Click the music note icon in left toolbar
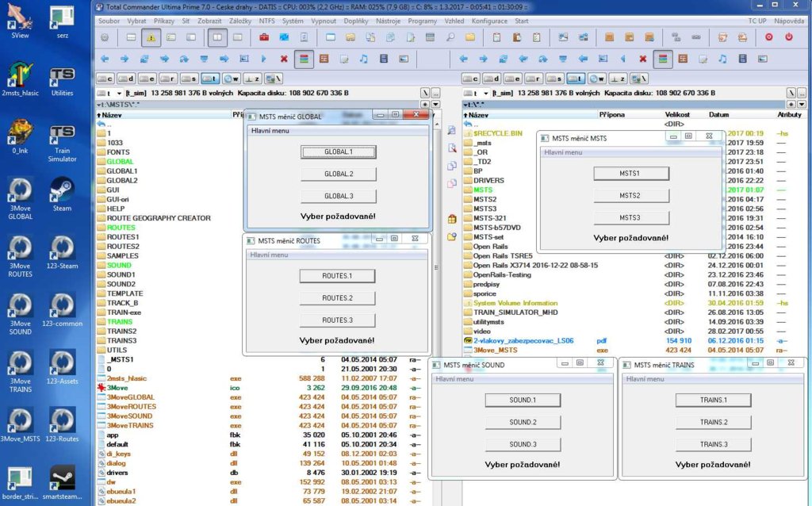 (364, 59)
